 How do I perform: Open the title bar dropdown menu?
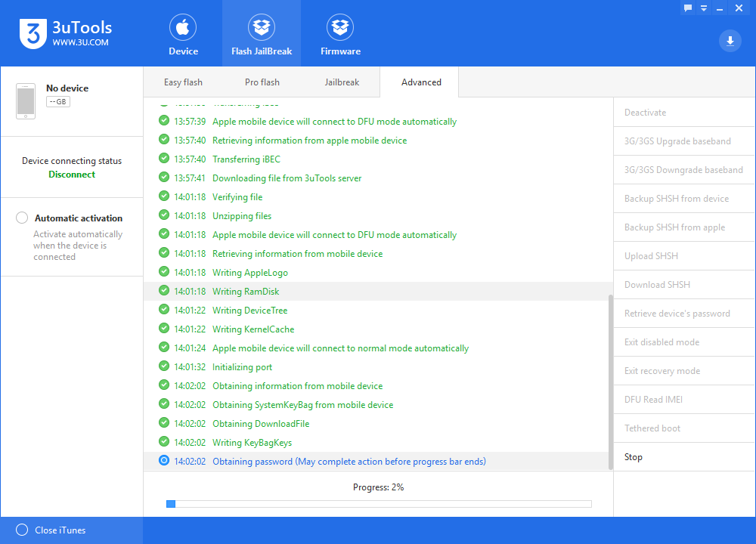(704, 8)
